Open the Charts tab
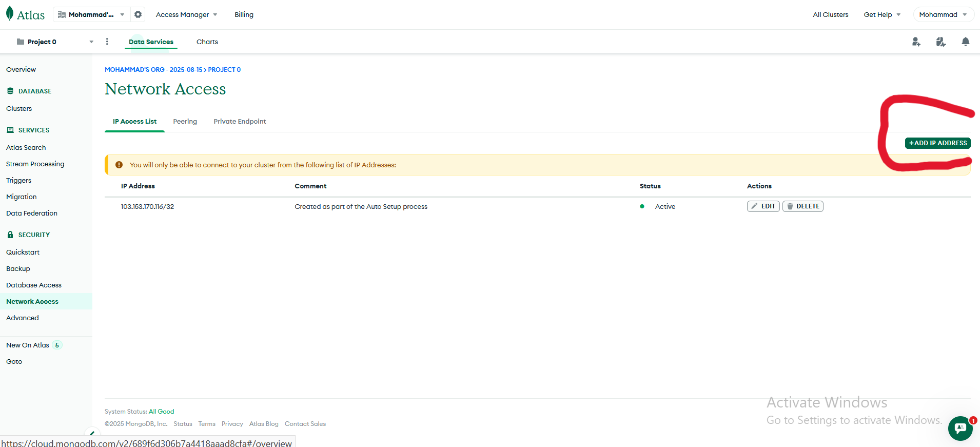Screen dimensions: 980x447 click(207, 42)
